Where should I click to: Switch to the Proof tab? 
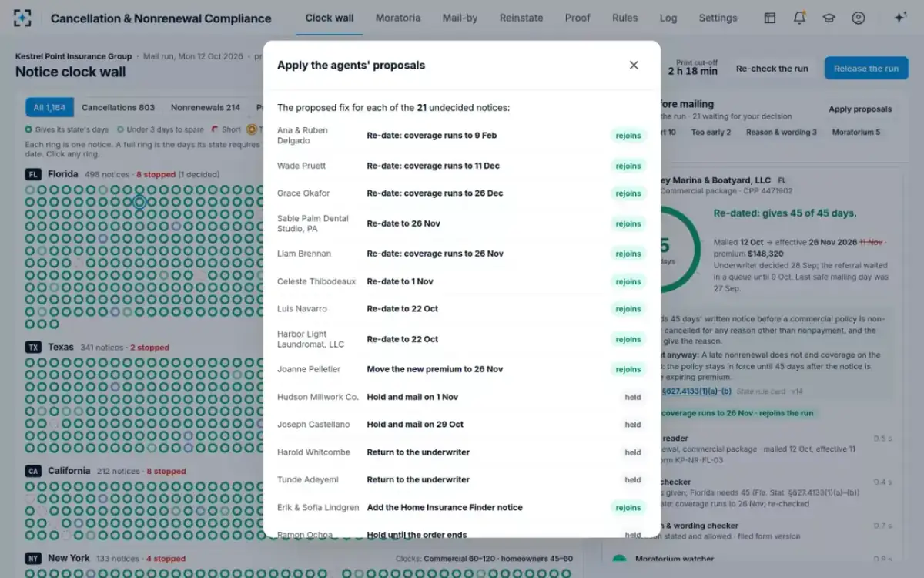click(577, 18)
